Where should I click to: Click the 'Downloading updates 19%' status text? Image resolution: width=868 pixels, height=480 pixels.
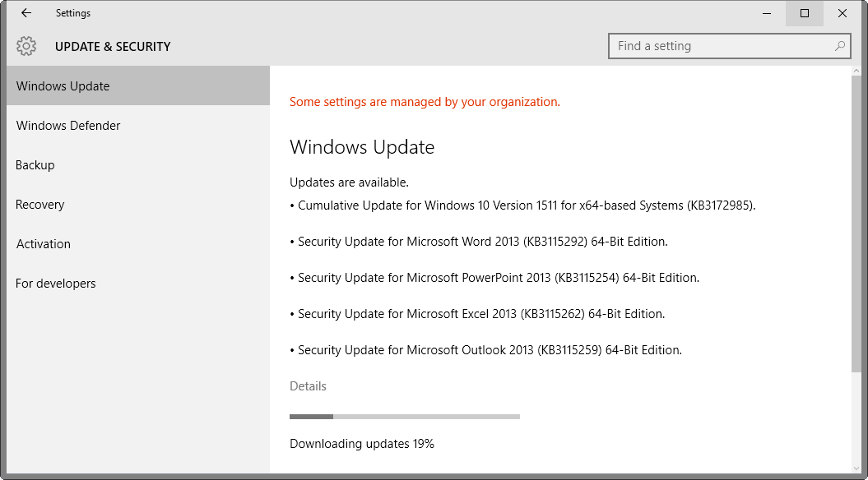(x=361, y=444)
